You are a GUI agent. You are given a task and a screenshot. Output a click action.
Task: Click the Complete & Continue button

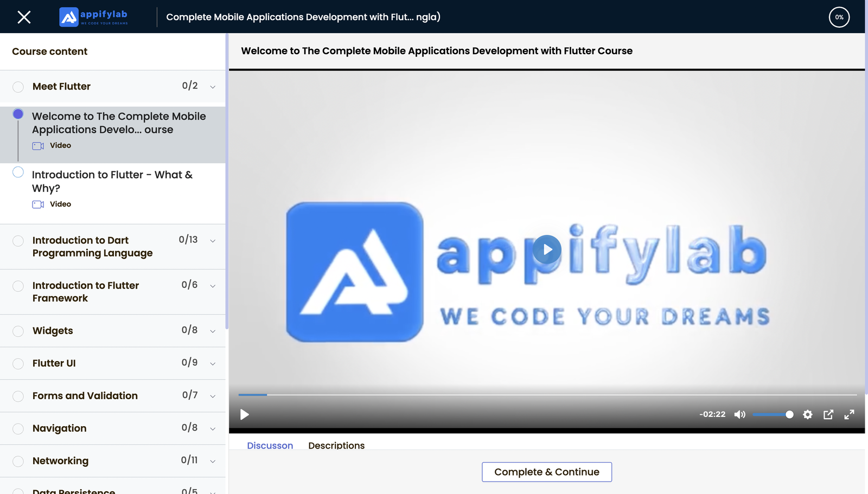[546, 472]
